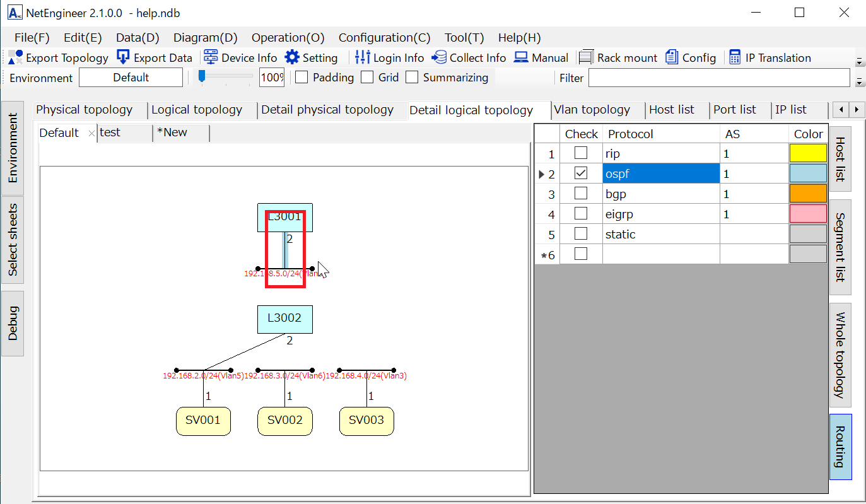Open Rack mount tool
The height and width of the screenshot is (504, 866).
pos(587,57)
